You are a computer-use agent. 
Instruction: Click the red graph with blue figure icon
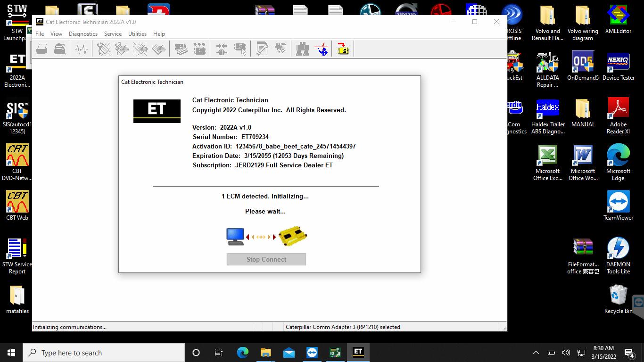pos(322,49)
